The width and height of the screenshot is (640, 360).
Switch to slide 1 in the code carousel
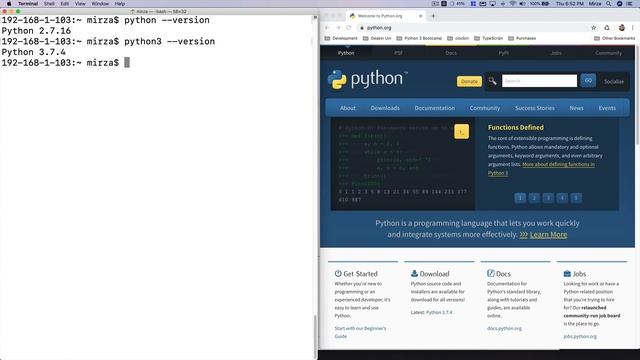[520, 198]
